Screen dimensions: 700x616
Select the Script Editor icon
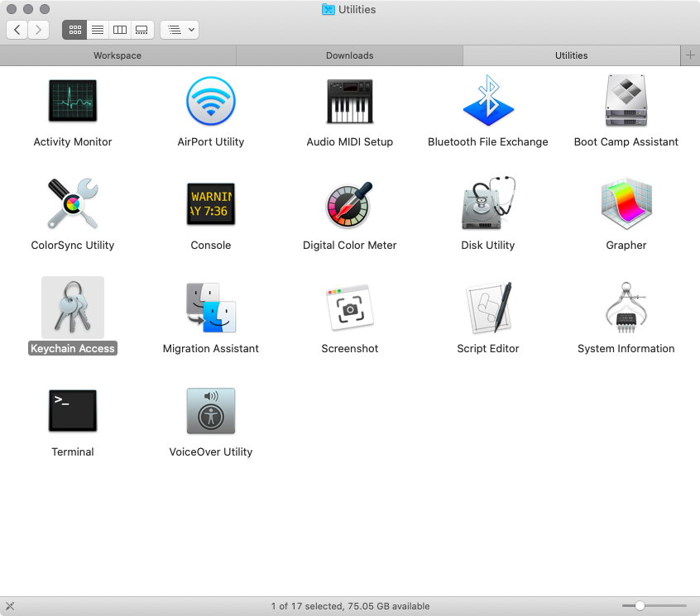tap(488, 308)
